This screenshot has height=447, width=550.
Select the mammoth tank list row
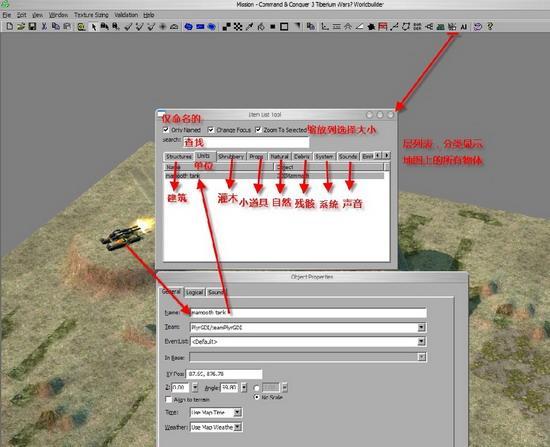tap(274, 175)
